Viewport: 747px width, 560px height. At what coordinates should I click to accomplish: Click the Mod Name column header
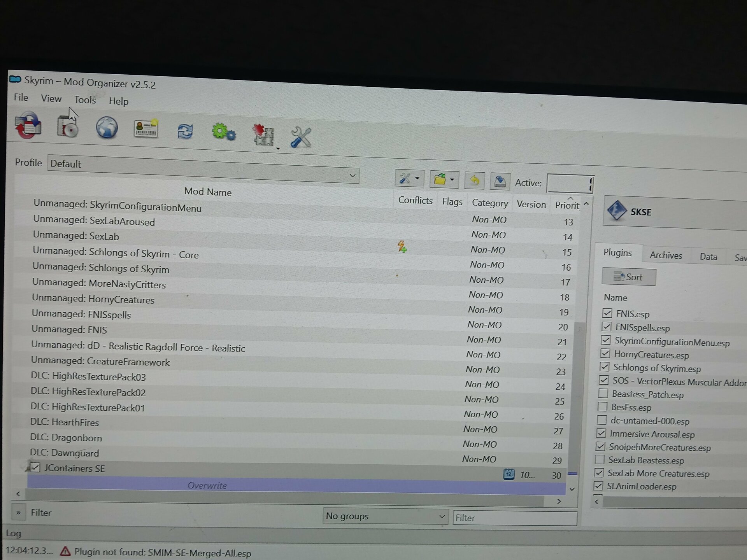point(208,192)
